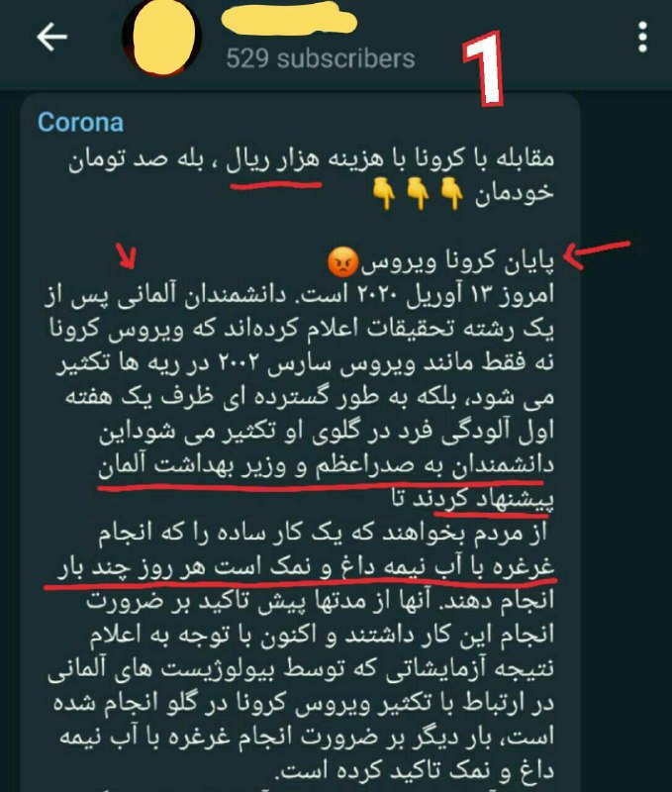The height and width of the screenshot is (792, 672).
Task: Tap the "529 subscribers" label
Action: [320, 58]
